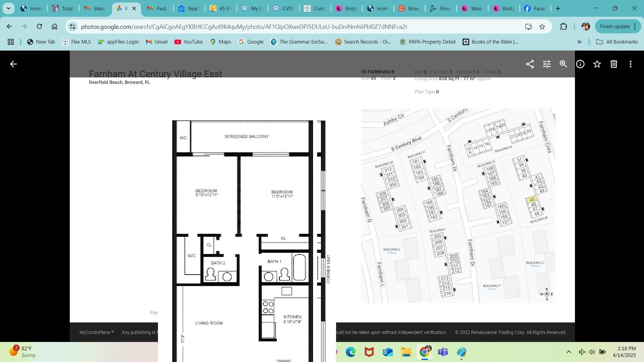Install app icon in address bar
This screenshot has width=644, height=362.
pos(528,26)
